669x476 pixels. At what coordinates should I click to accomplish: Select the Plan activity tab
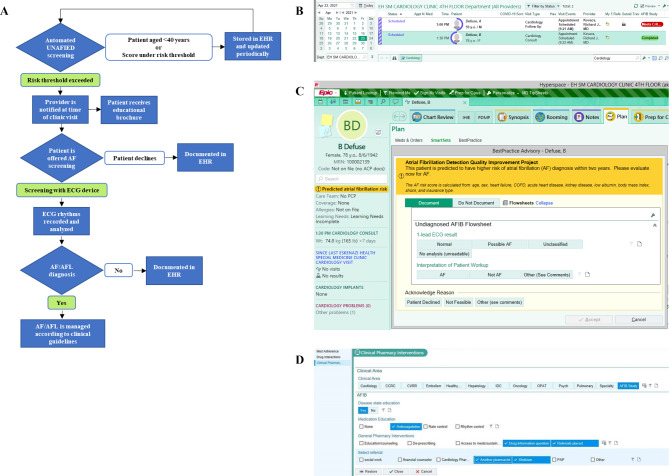(x=617, y=116)
